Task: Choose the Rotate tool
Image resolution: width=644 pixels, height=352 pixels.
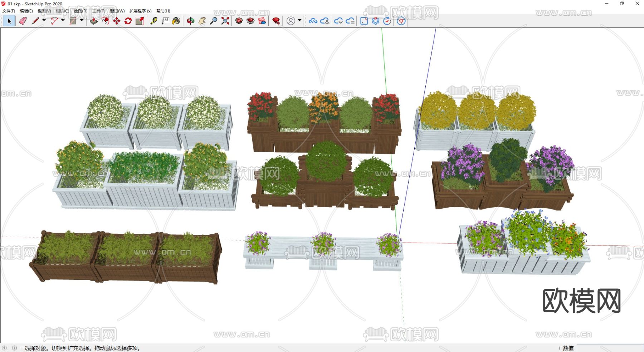Action: click(128, 21)
